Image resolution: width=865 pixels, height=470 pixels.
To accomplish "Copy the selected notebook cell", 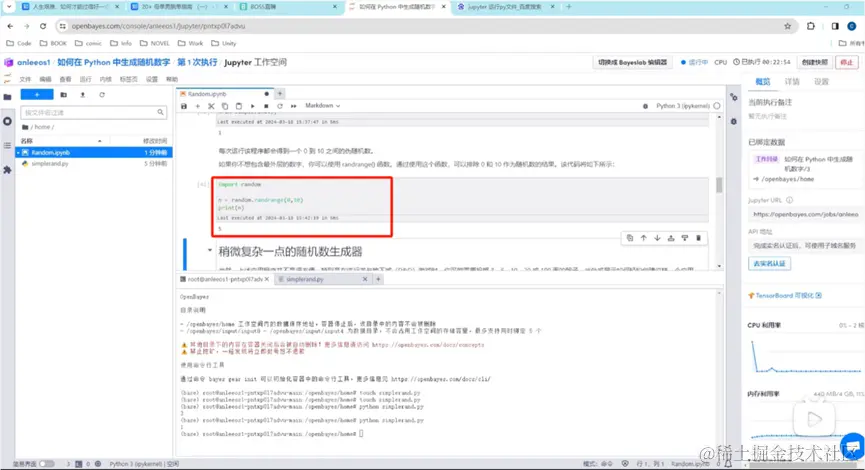I will tap(225, 106).
